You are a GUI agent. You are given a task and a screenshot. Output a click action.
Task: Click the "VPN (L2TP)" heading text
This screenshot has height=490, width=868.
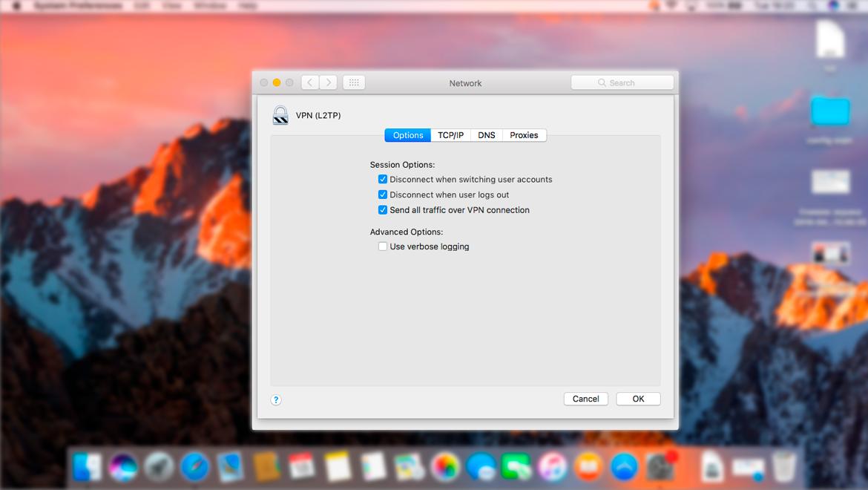(x=318, y=115)
